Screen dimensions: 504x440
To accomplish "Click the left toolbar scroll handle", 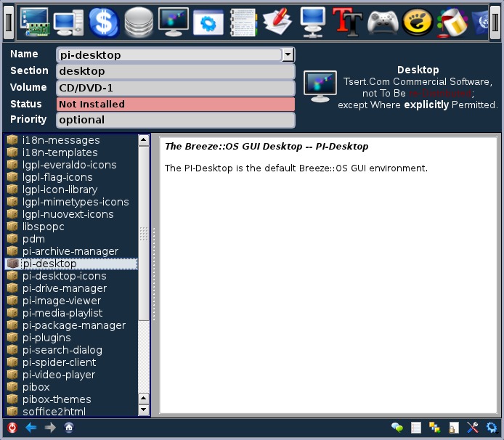I will [9, 23].
